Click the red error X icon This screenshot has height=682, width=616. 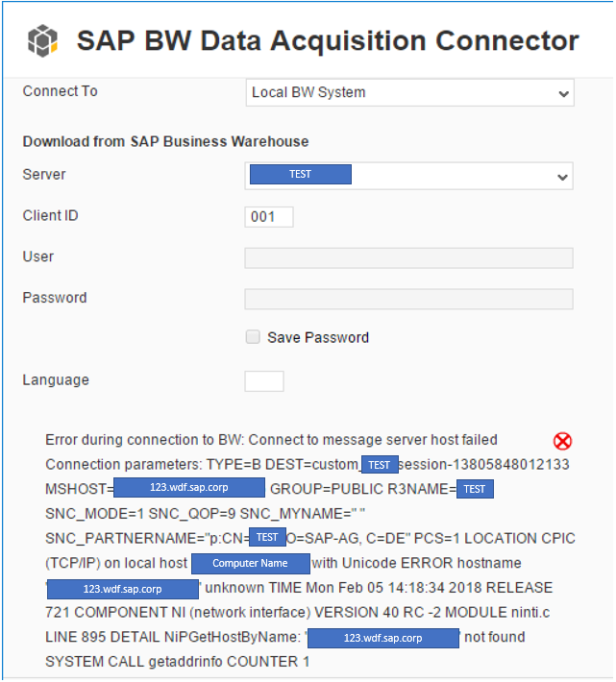[562, 441]
